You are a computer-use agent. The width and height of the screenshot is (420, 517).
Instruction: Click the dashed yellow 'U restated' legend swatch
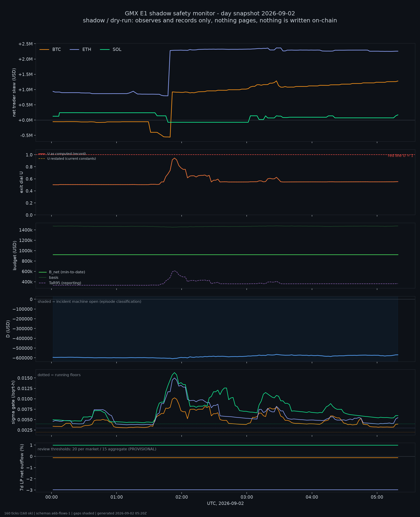(42, 159)
